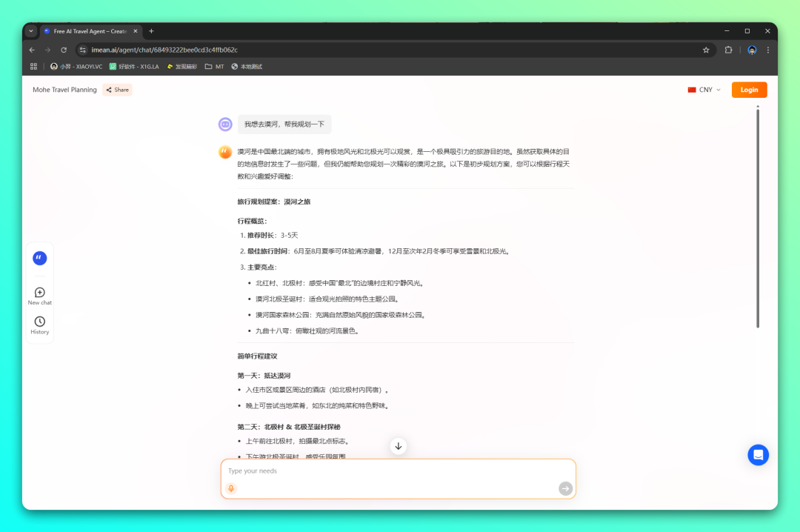Bookmark this page with star icon
Image resolution: width=800 pixels, height=532 pixels.
tap(706, 50)
